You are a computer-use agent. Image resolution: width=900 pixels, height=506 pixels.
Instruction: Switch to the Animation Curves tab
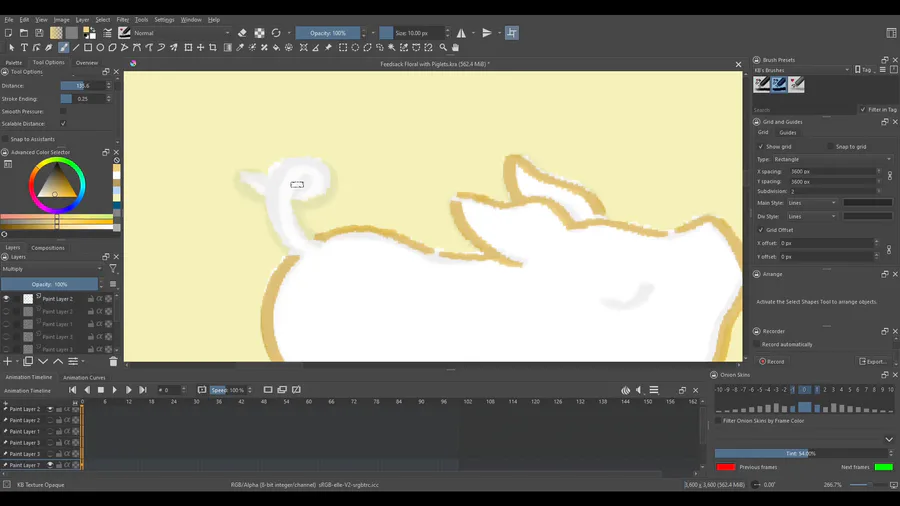84,377
